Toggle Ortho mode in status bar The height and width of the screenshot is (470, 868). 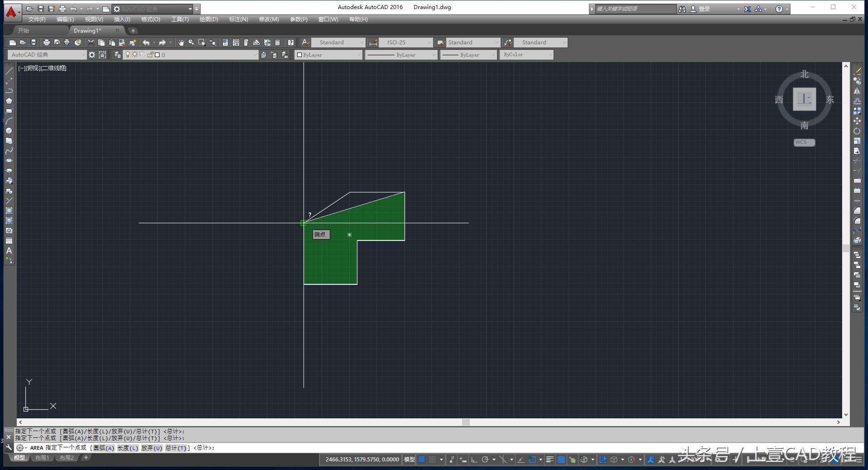[x=474, y=460]
